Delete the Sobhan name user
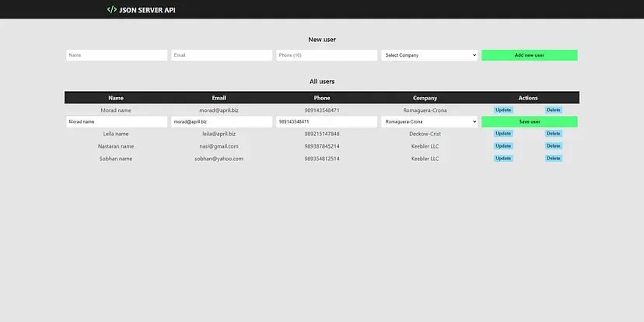This screenshot has width=644, height=322. pos(553,158)
